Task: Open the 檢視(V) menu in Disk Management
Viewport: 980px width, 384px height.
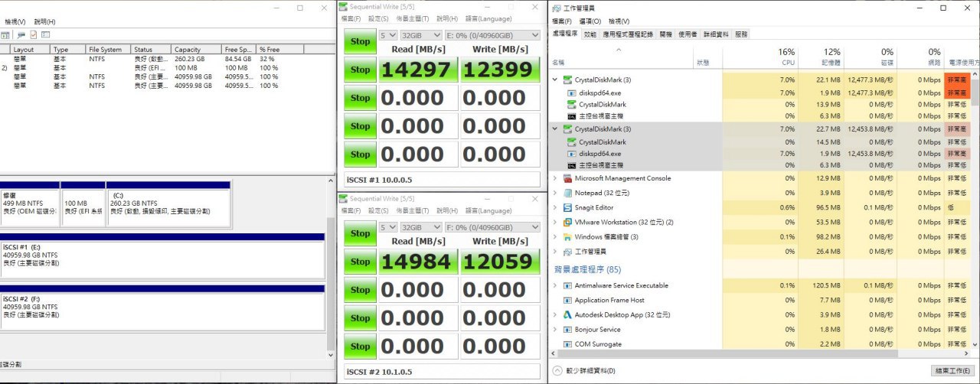Action: 15,21
